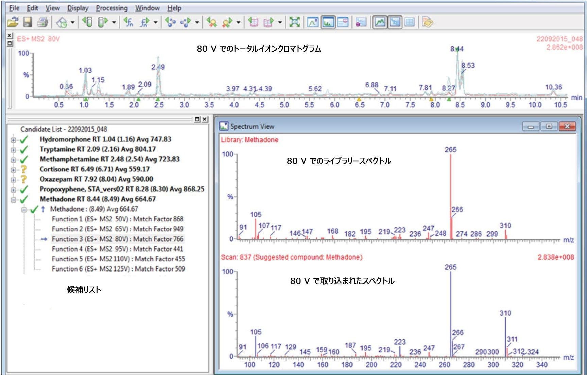Click next compound molecule icon

tap(186, 22)
